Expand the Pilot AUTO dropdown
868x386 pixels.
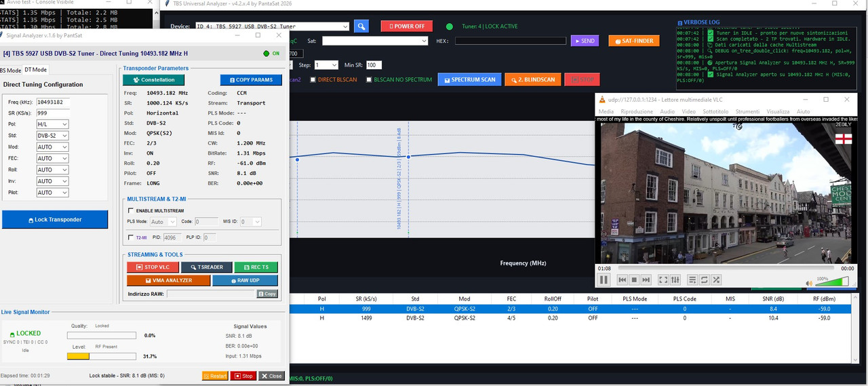(x=52, y=193)
